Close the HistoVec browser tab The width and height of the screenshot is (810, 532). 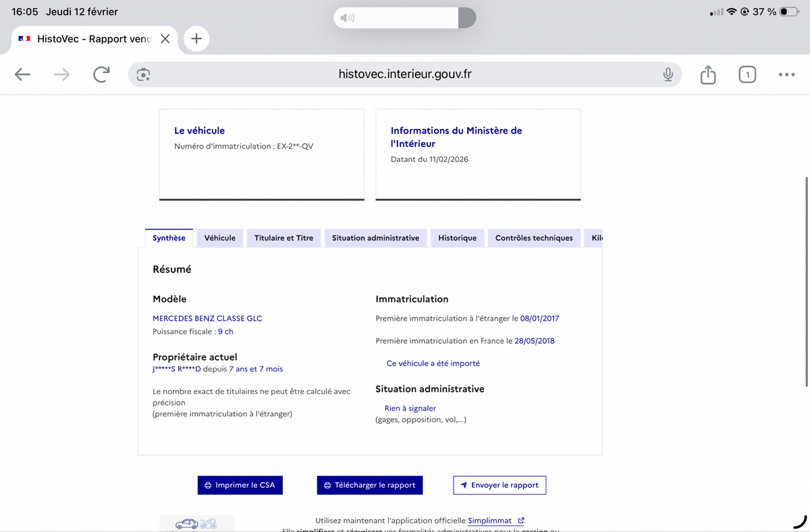coord(165,38)
